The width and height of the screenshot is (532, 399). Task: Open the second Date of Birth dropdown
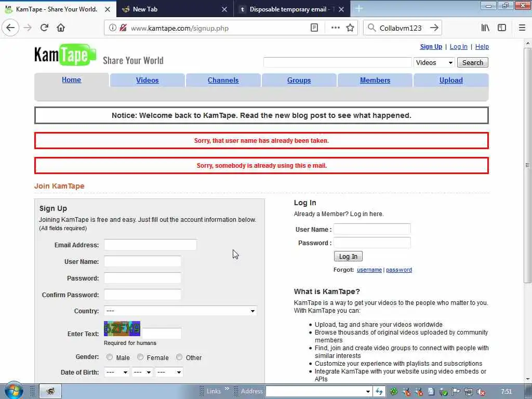pyautogui.click(x=142, y=372)
